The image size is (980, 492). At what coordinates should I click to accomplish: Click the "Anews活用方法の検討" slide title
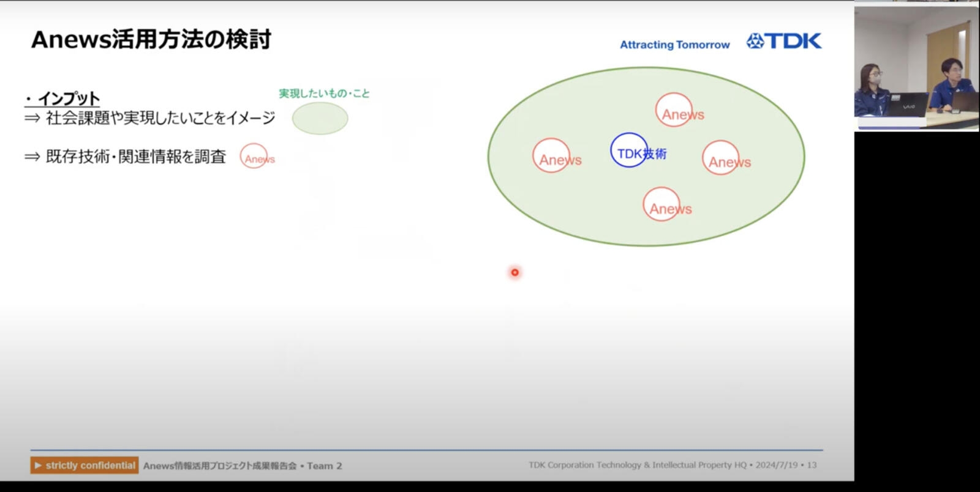(151, 39)
